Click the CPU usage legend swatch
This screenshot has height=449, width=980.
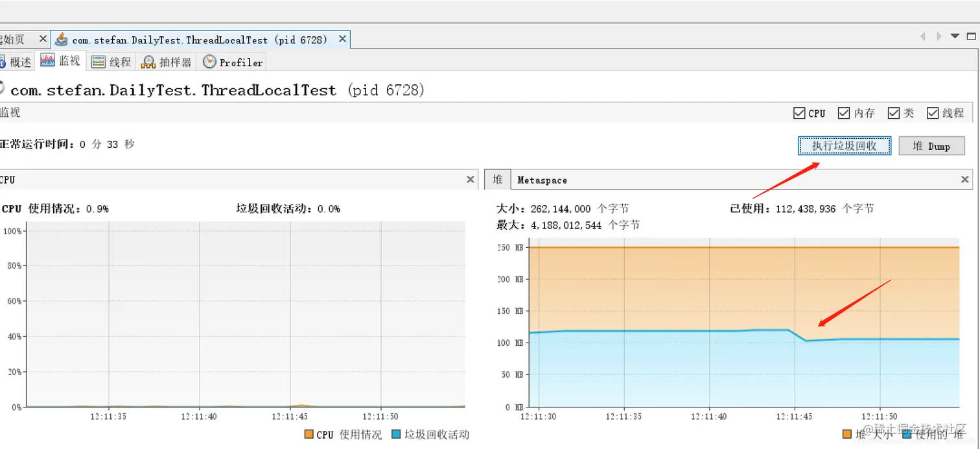coord(310,435)
